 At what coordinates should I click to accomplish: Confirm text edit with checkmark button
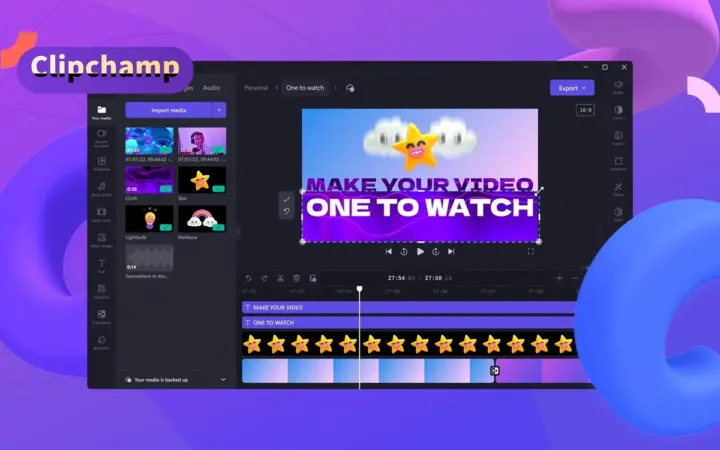(x=287, y=199)
